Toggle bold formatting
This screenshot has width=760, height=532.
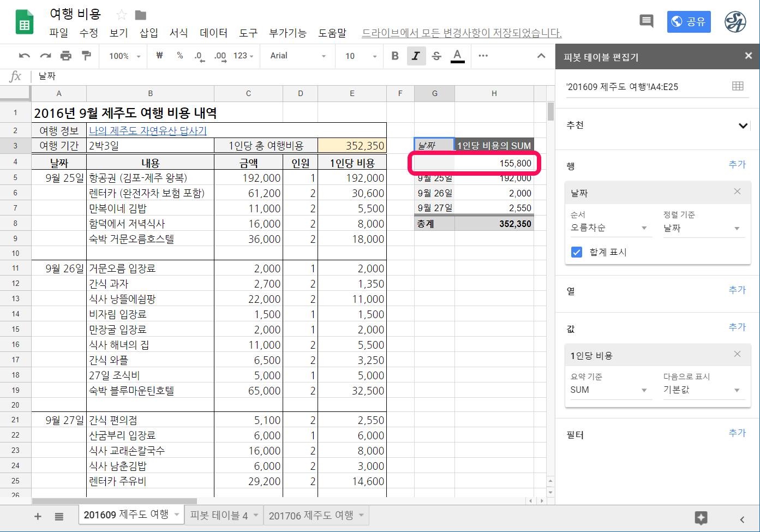pyautogui.click(x=395, y=56)
